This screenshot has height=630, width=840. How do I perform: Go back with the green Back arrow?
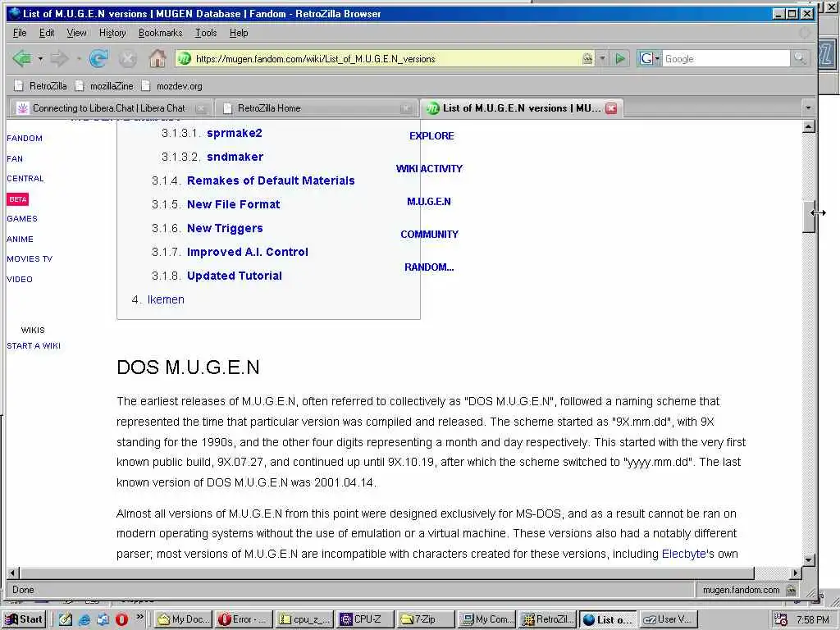click(22, 58)
